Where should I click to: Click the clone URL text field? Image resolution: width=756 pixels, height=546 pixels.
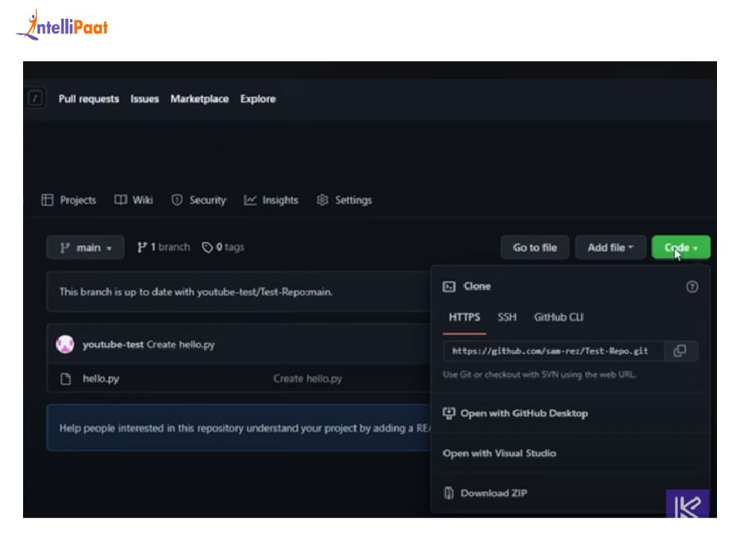click(554, 351)
